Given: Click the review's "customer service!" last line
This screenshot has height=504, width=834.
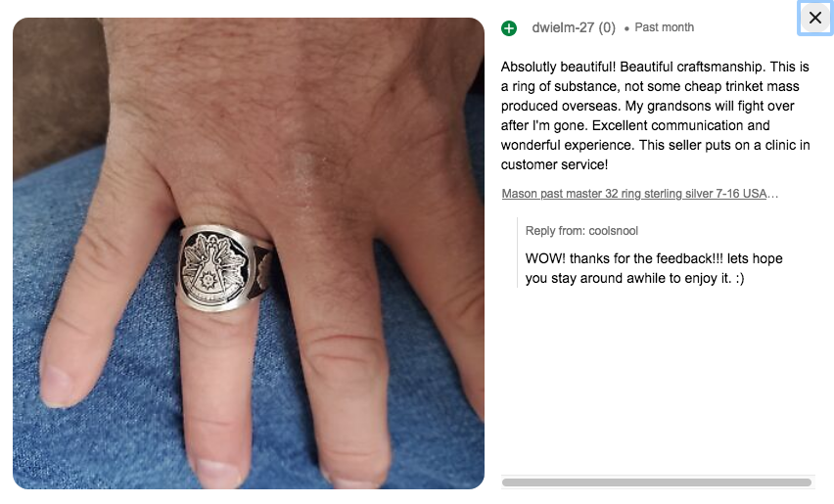Looking at the screenshot, I should click(x=554, y=164).
